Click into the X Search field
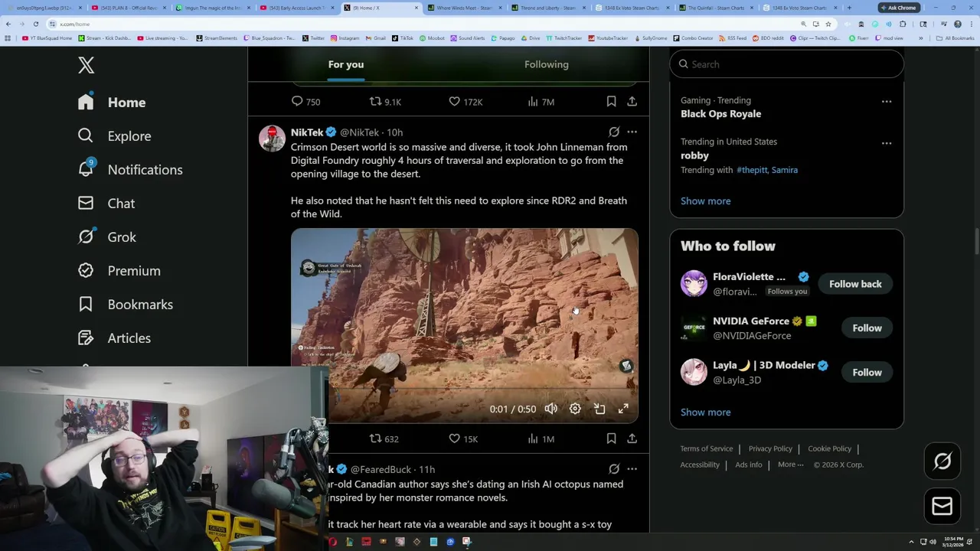 [x=787, y=64]
